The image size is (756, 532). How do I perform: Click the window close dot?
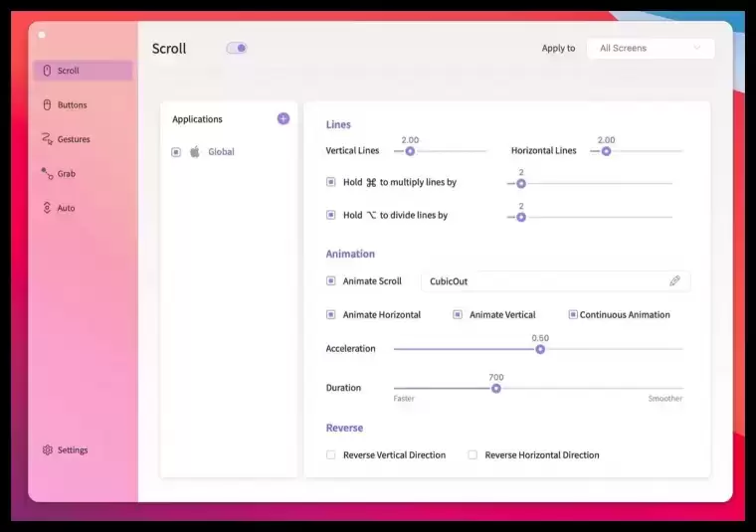pyautogui.click(x=42, y=35)
